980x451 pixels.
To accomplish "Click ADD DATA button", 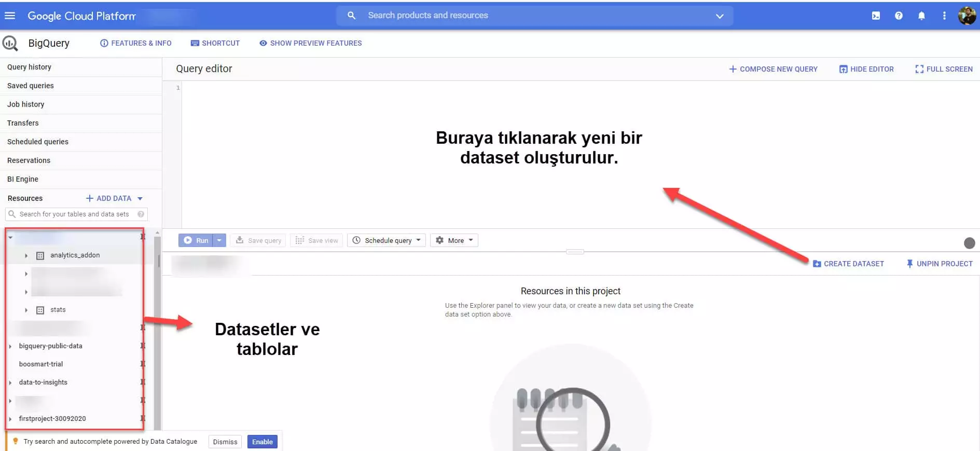I will point(114,198).
